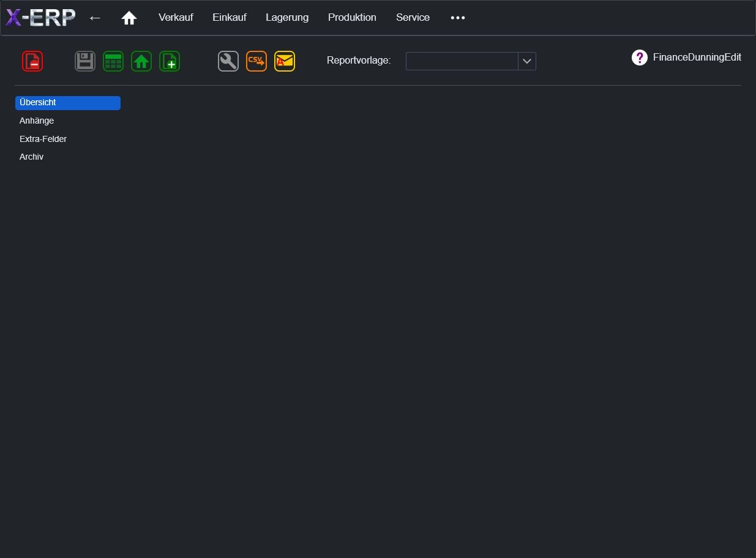The height and width of the screenshot is (558, 756).
Task: Click the grey floppy disk save icon
Action: [85, 61]
